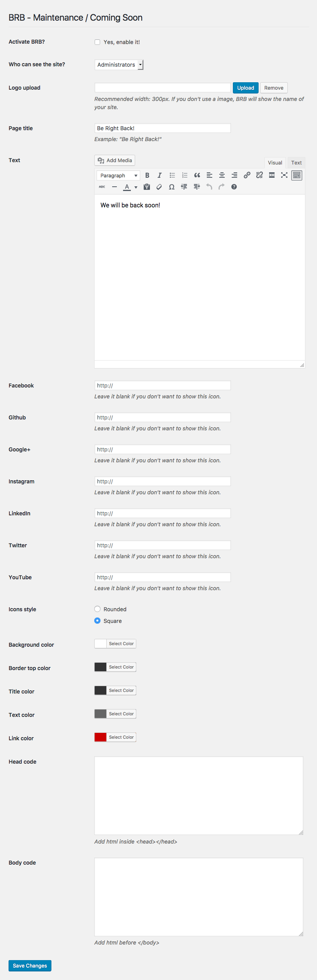Image resolution: width=317 pixels, height=980 pixels.
Task: Choose the Square icons style
Action: [97, 621]
